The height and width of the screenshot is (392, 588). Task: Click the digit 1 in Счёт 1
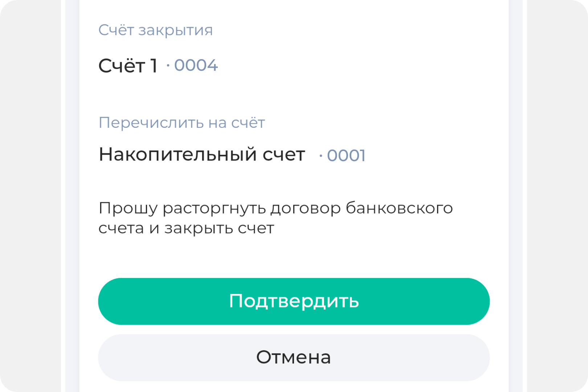pos(154,66)
